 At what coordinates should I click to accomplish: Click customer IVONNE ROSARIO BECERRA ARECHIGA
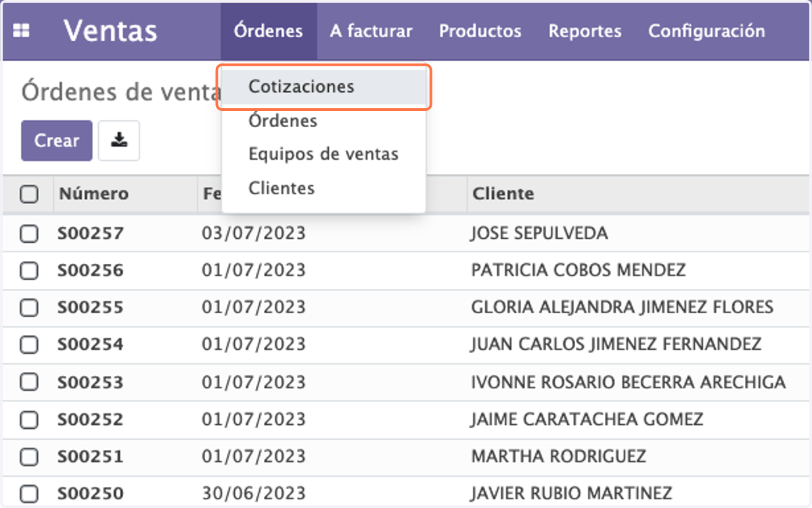click(628, 382)
